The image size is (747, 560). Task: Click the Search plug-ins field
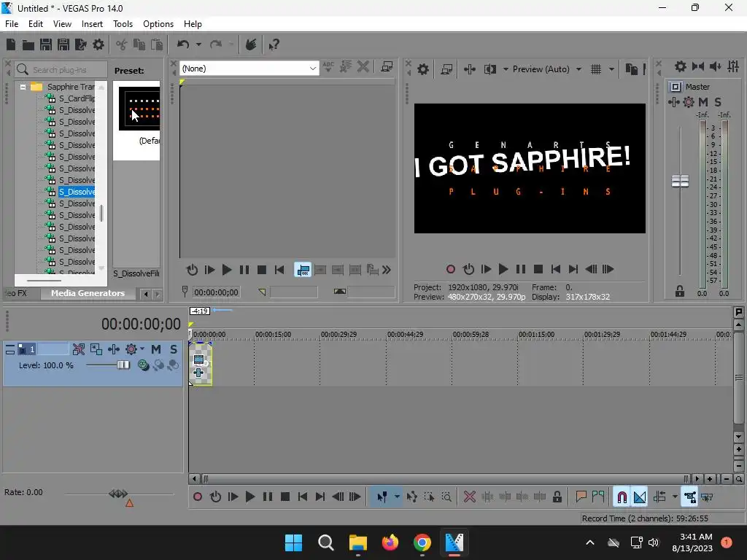61,69
